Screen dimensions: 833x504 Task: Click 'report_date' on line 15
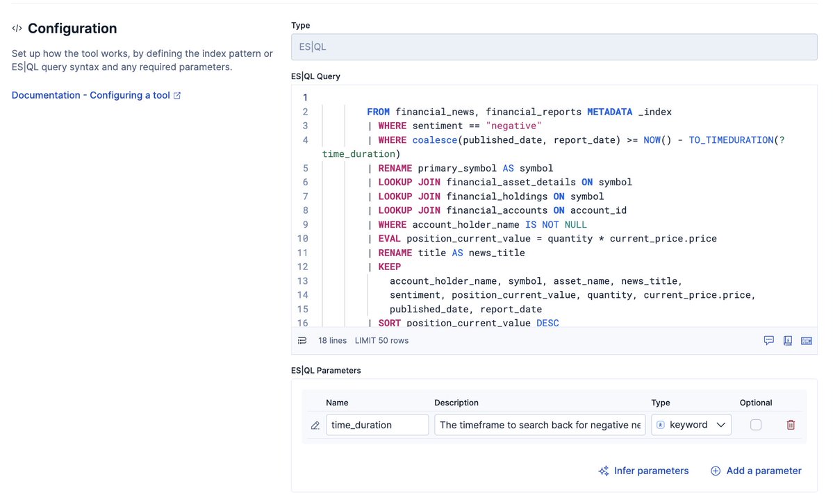[x=511, y=309]
